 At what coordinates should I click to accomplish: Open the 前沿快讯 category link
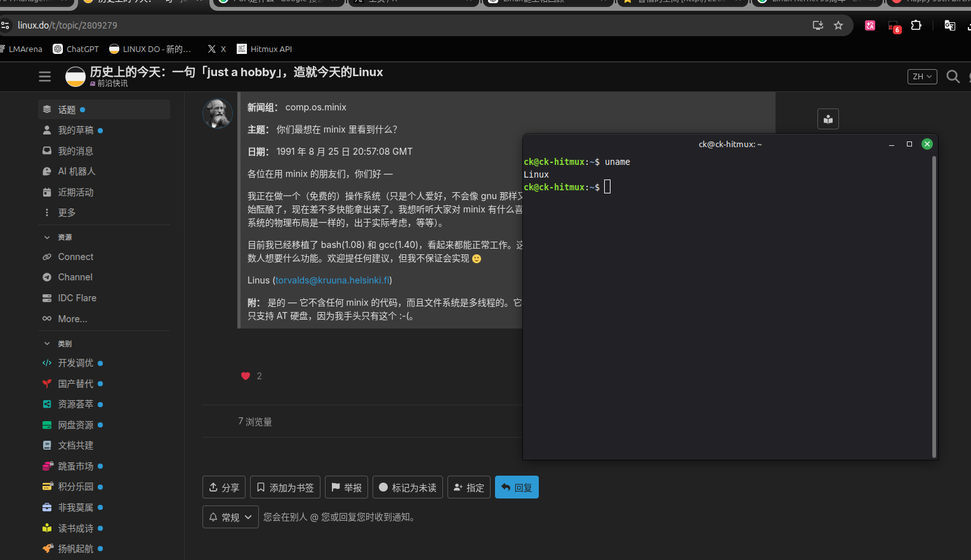109,84
